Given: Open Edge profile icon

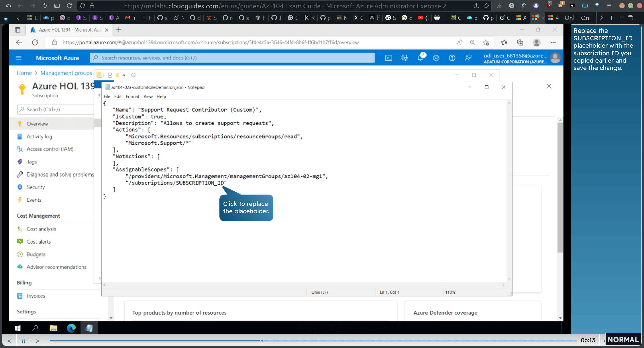Looking at the screenshot, I should (536, 42).
